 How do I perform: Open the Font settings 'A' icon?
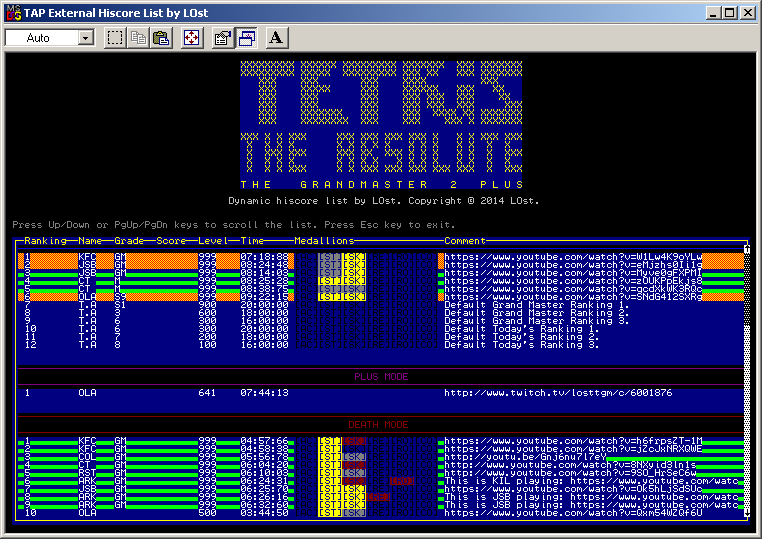point(277,38)
